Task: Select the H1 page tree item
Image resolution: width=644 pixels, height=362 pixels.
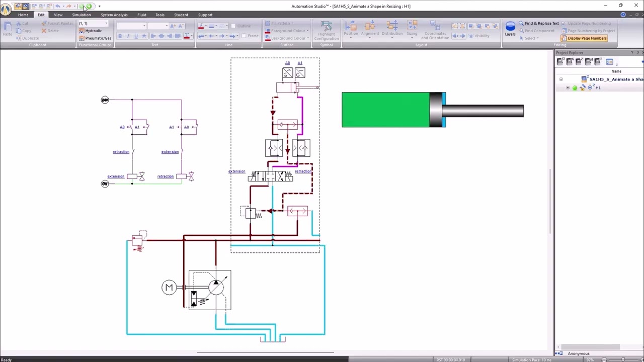Action: coord(598,88)
